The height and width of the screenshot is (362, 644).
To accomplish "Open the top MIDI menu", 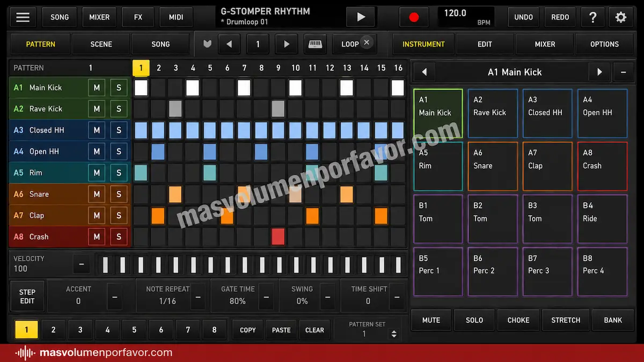I will tap(176, 17).
